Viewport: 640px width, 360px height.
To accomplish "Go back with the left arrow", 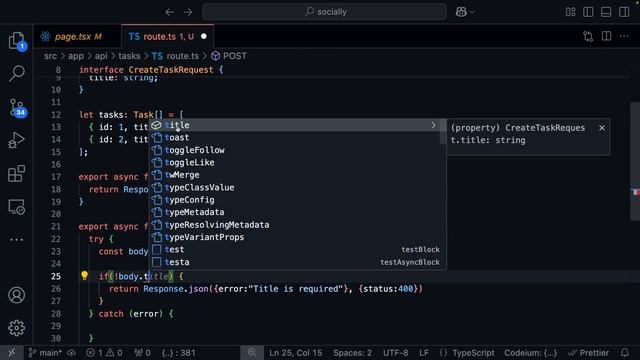I will pos(170,12).
